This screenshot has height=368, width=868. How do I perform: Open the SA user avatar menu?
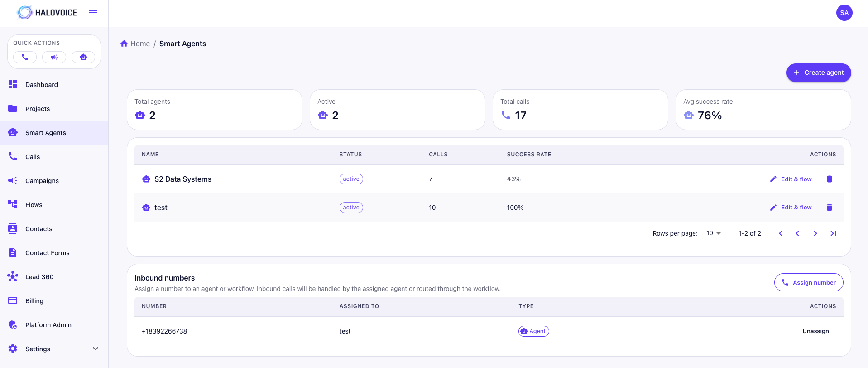coord(844,13)
